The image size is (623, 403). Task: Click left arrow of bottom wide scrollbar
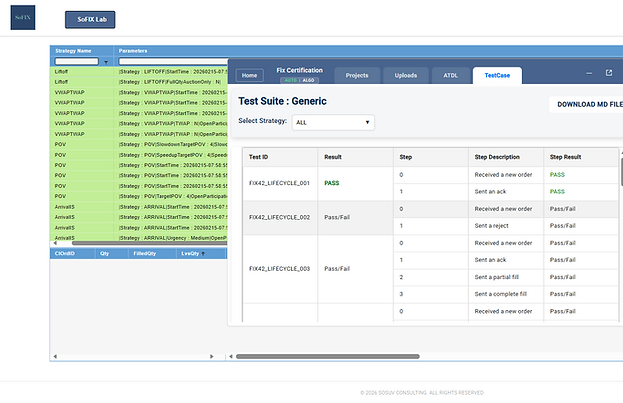click(231, 356)
